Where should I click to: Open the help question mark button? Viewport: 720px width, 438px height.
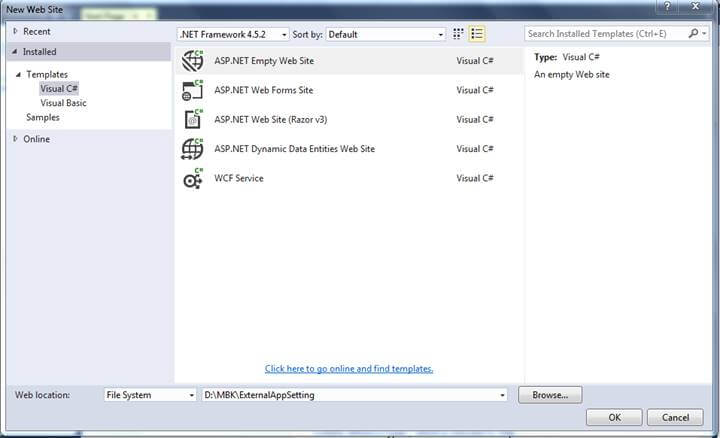coord(668,6)
